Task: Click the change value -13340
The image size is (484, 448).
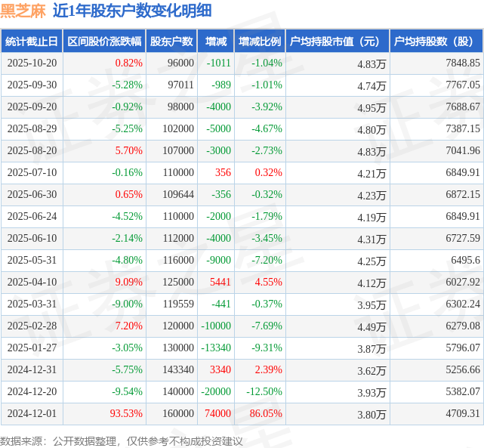Action: coord(216,348)
